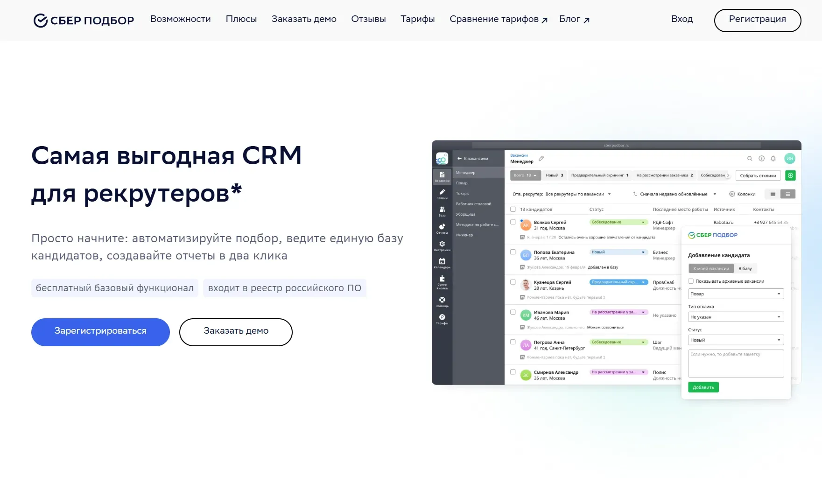Switch to compact list view icon

coord(773,194)
